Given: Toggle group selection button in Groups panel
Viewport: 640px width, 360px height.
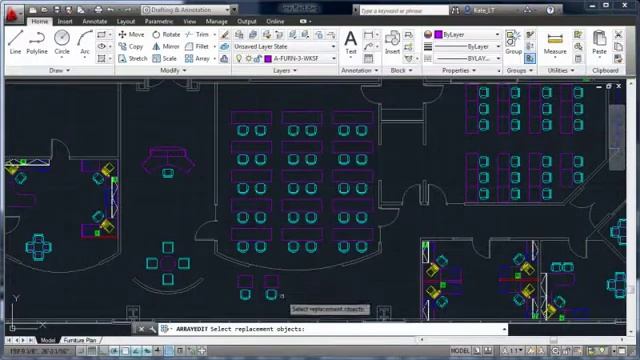Looking at the screenshot, I should point(530,59).
